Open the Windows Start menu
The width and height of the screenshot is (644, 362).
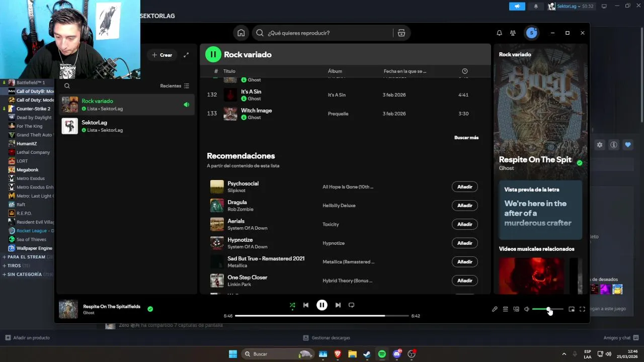233,354
